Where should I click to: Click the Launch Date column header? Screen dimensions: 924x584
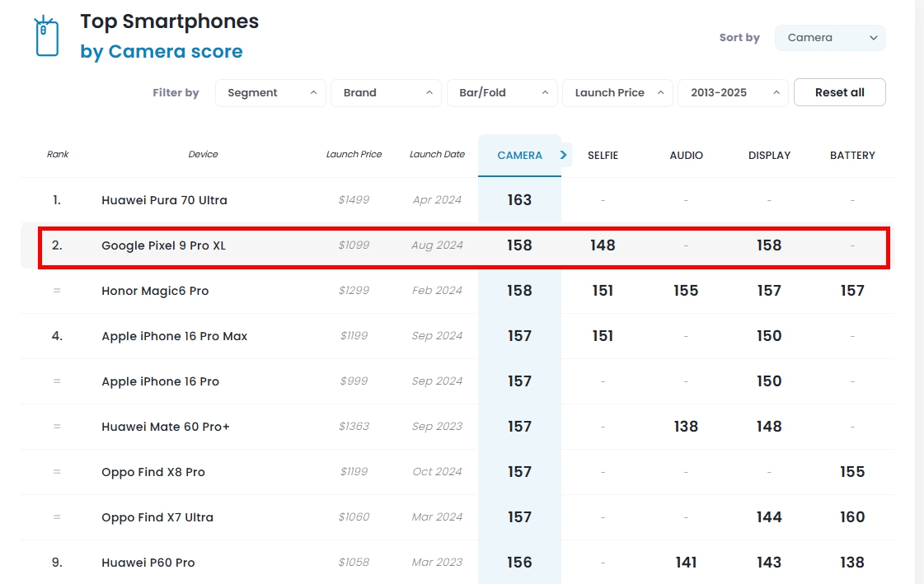click(437, 154)
